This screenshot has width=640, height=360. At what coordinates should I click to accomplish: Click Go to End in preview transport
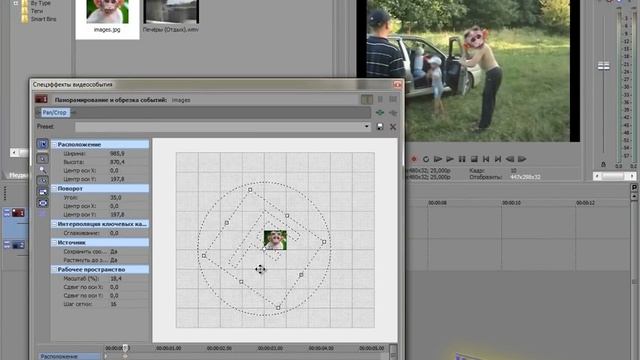498,159
